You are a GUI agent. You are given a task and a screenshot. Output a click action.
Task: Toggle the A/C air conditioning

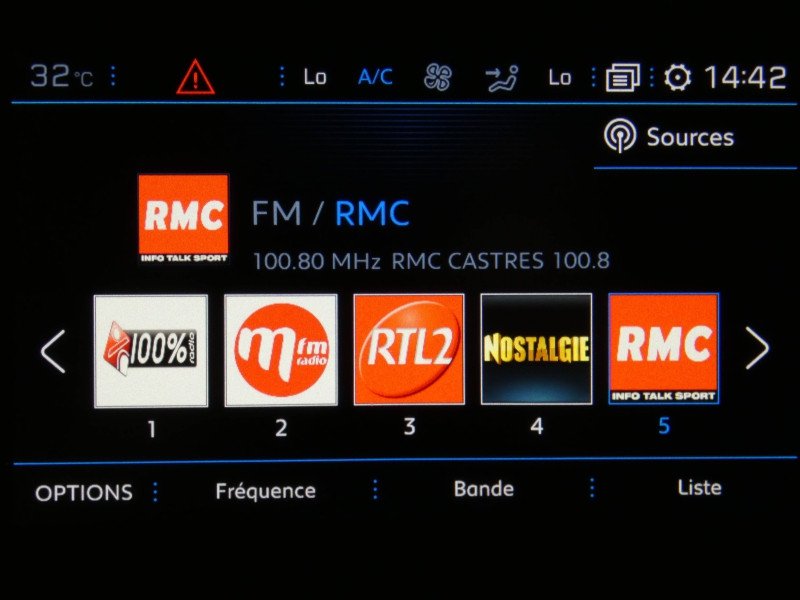click(x=376, y=77)
